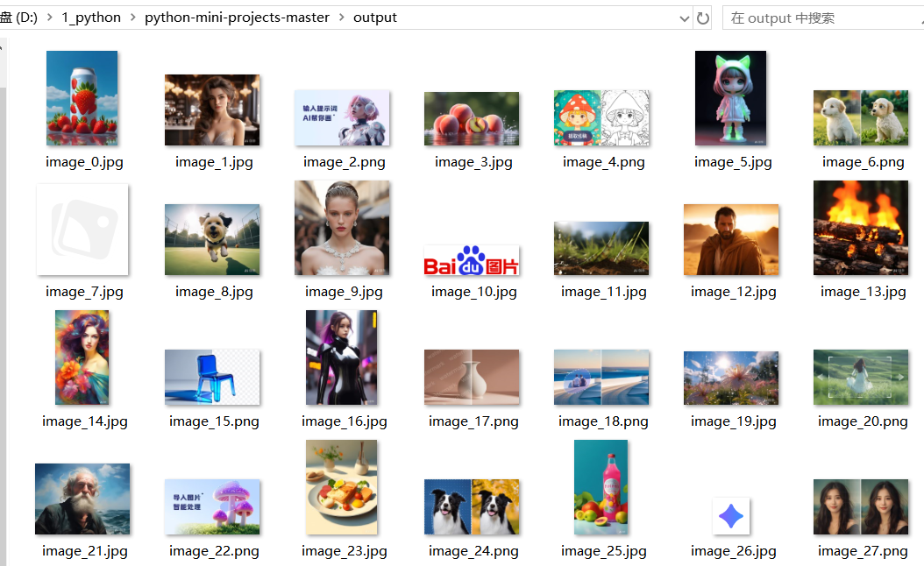This screenshot has height=566, width=924.
Task: Expand chevron after D: drive breadcrumb
Action: click(x=49, y=18)
